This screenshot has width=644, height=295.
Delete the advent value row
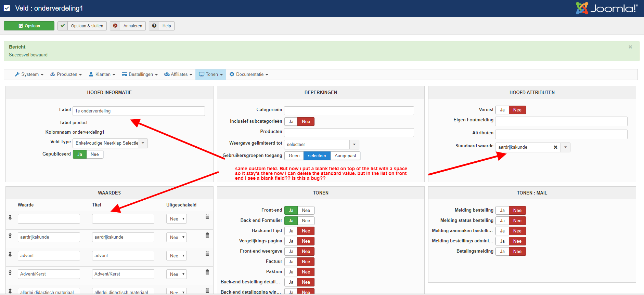[x=207, y=254]
